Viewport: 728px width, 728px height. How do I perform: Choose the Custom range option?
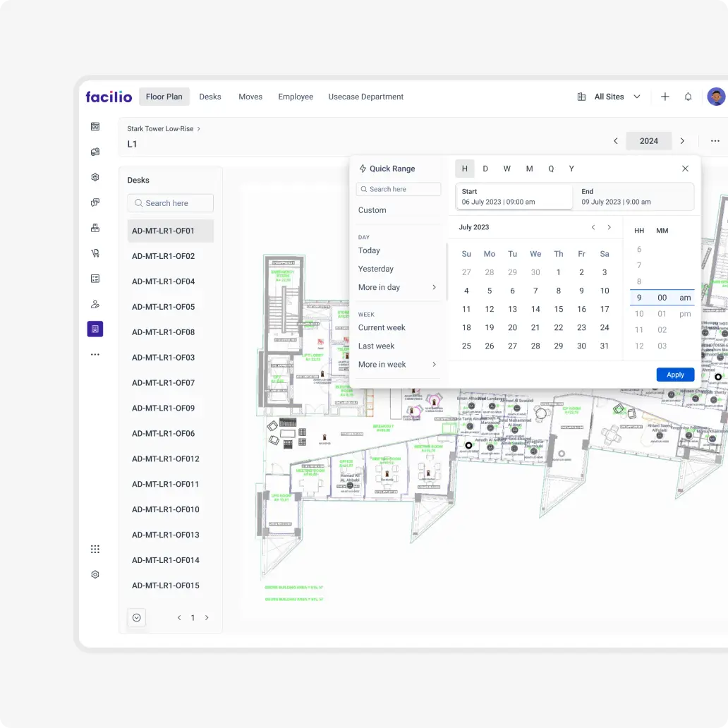[x=372, y=210]
